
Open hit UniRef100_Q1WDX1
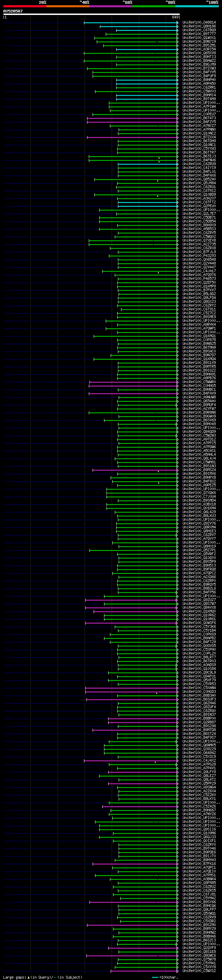pos(199,38)
